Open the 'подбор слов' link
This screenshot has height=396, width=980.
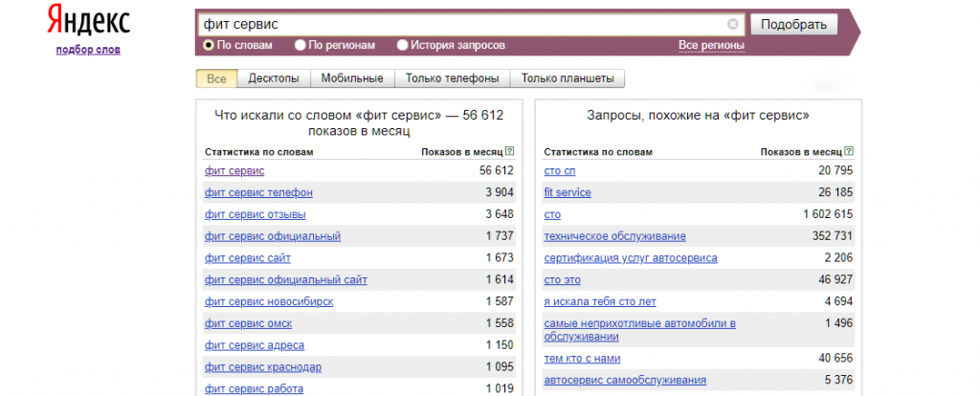(x=88, y=50)
